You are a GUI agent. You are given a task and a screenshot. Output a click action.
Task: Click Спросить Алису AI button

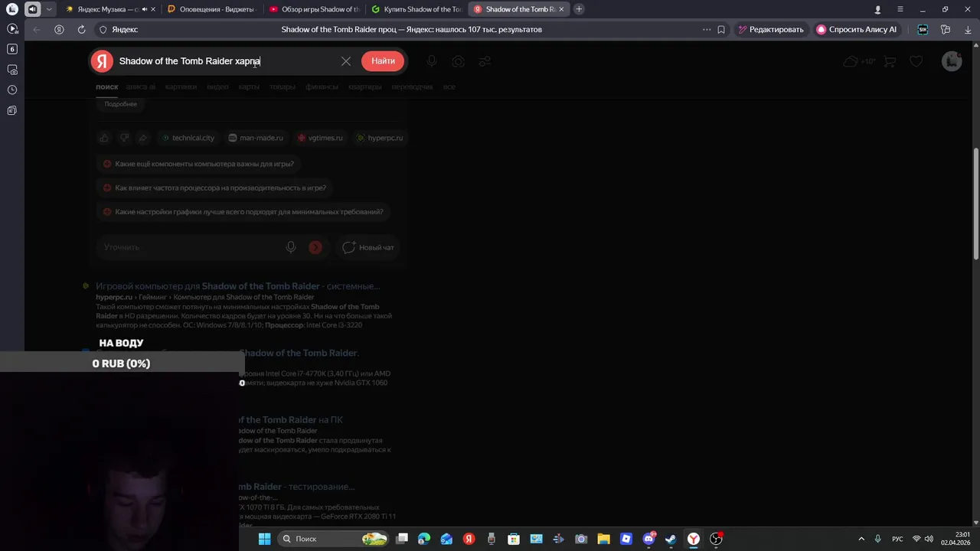click(x=856, y=29)
